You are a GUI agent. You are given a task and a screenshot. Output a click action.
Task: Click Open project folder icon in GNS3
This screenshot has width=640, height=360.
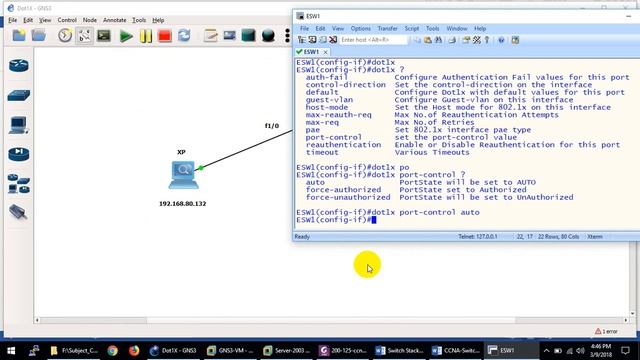point(39,36)
